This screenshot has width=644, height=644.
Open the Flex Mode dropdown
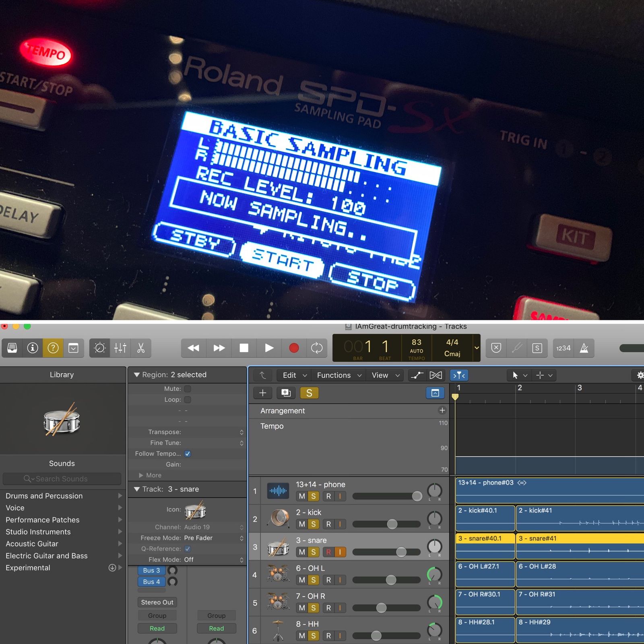213,559
